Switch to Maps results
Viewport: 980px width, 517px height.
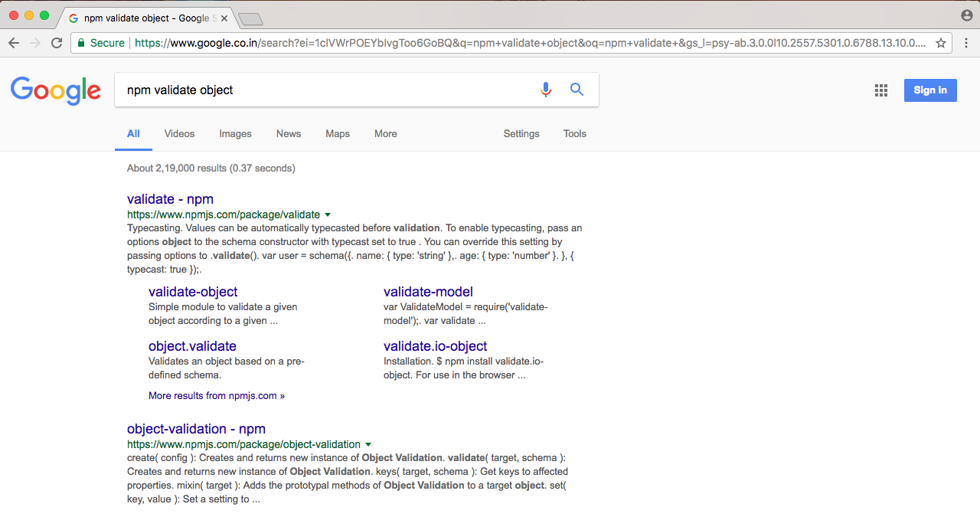point(338,134)
